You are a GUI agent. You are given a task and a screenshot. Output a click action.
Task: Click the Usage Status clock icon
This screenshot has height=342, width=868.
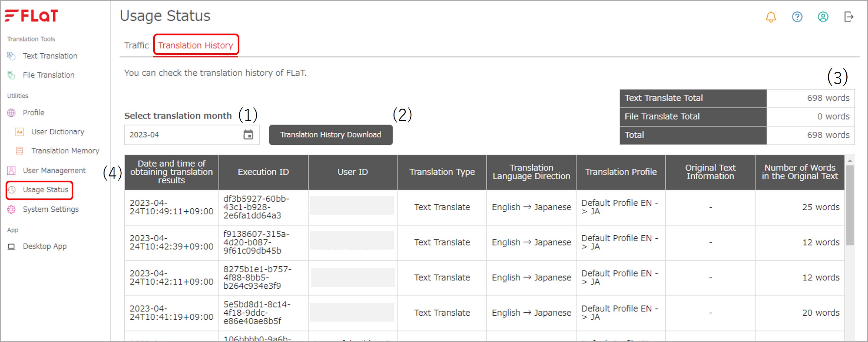(12, 190)
